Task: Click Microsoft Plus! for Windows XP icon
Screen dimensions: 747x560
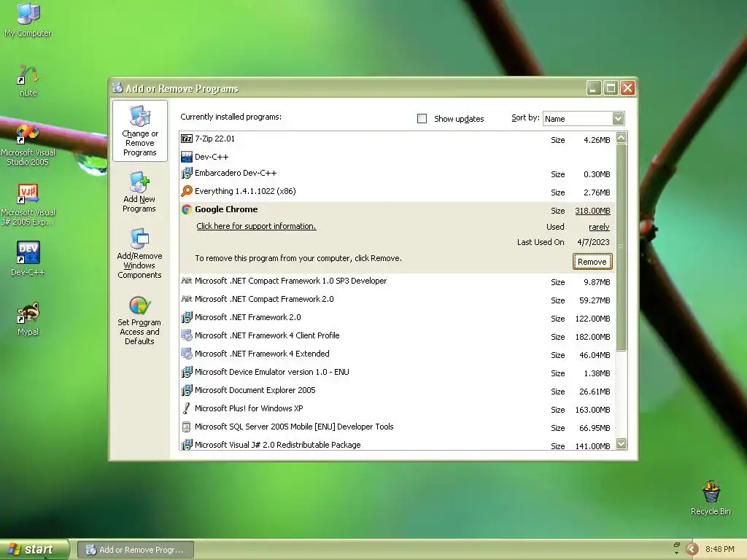Action: tap(187, 408)
